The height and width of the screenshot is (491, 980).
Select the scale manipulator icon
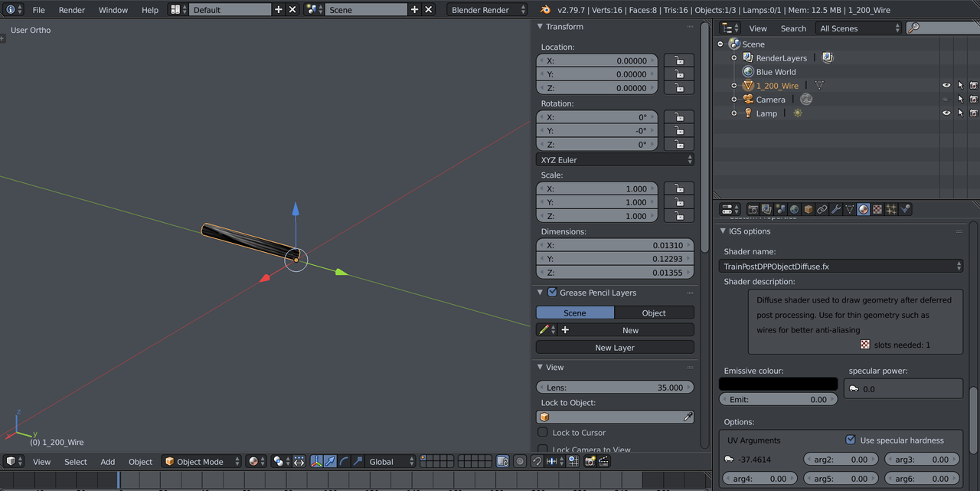pyautogui.click(x=358, y=461)
